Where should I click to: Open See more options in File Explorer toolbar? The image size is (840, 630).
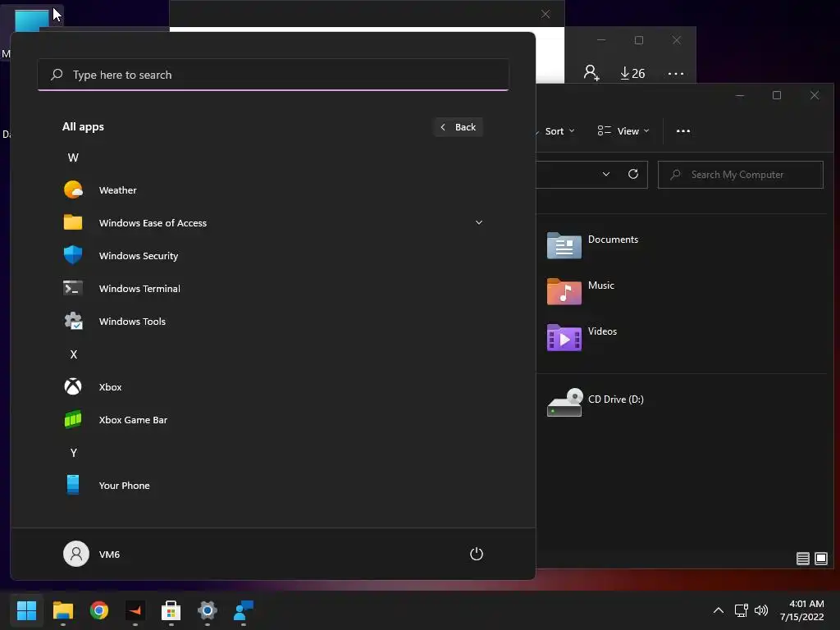[683, 131]
